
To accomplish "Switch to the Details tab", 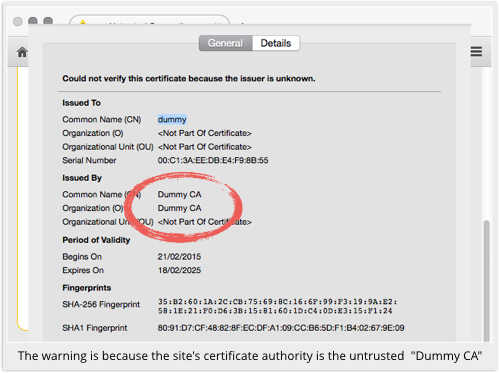I will click(x=276, y=43).
